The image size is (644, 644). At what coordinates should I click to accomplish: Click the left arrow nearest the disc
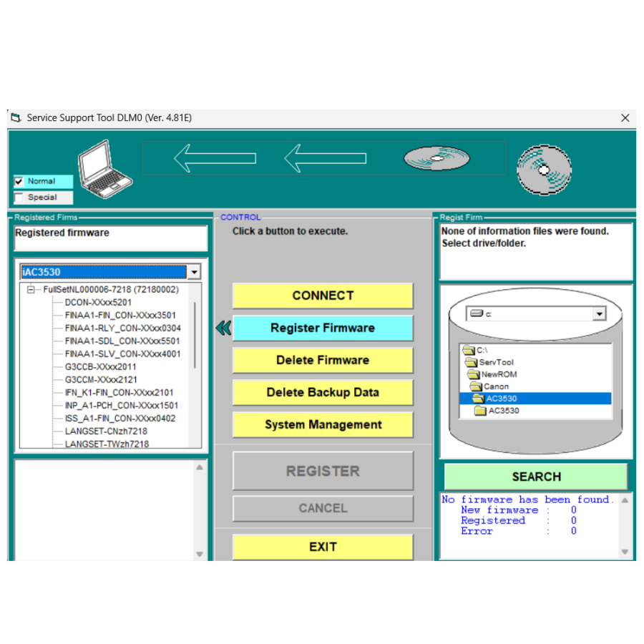click(x=325, y=158)
